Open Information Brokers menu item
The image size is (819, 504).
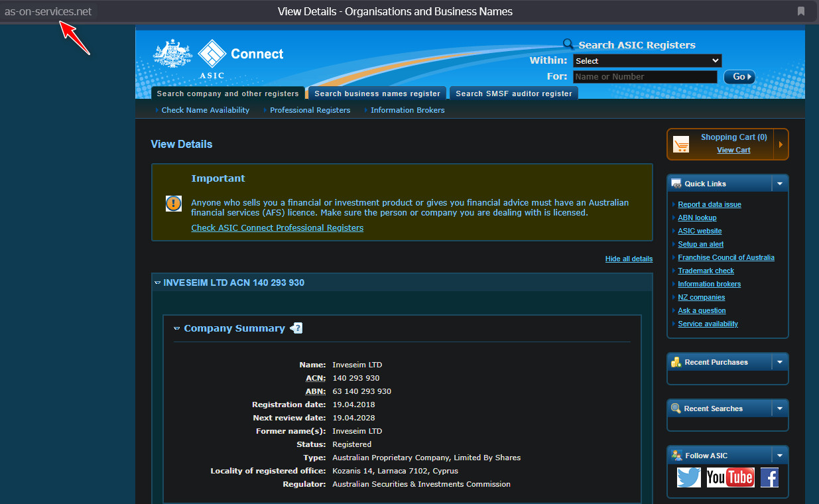click(408, 110)
